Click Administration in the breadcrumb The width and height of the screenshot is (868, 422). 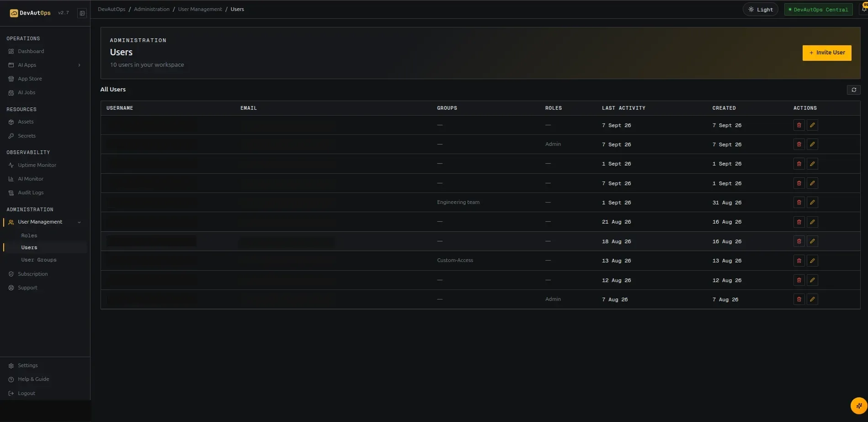(152, 10)
